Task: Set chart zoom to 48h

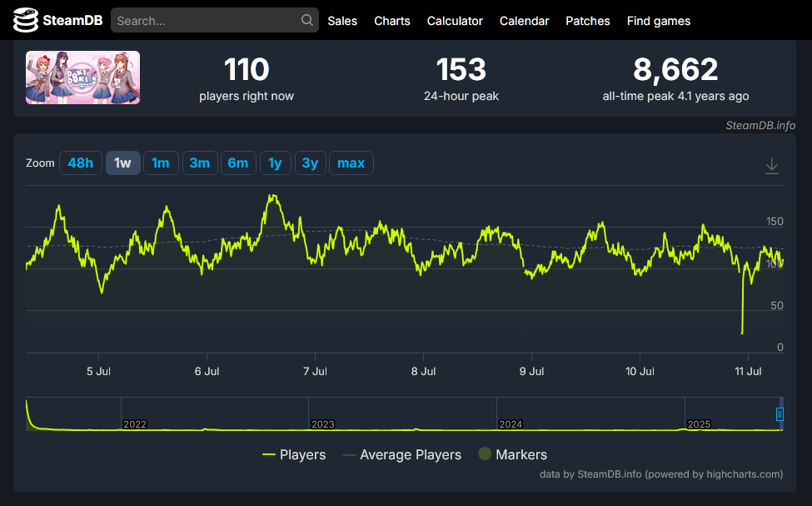Action: (81, 163)
